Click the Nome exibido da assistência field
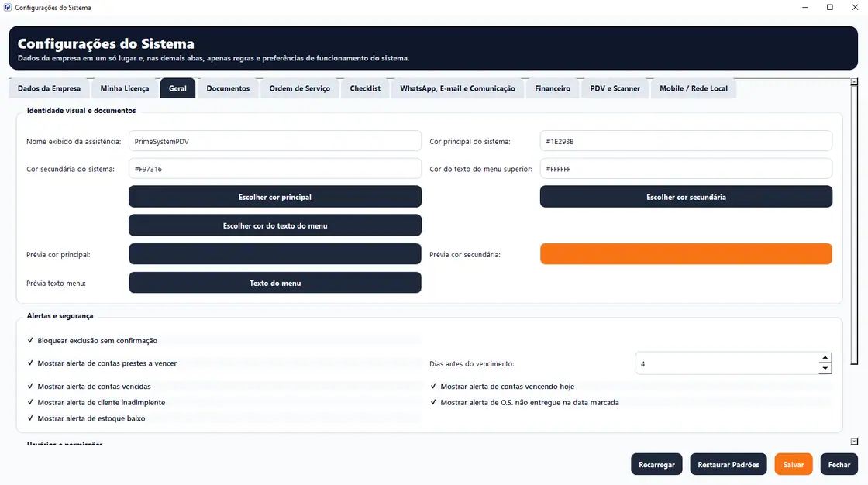The image size is (868, 485). tap(275, 141)
